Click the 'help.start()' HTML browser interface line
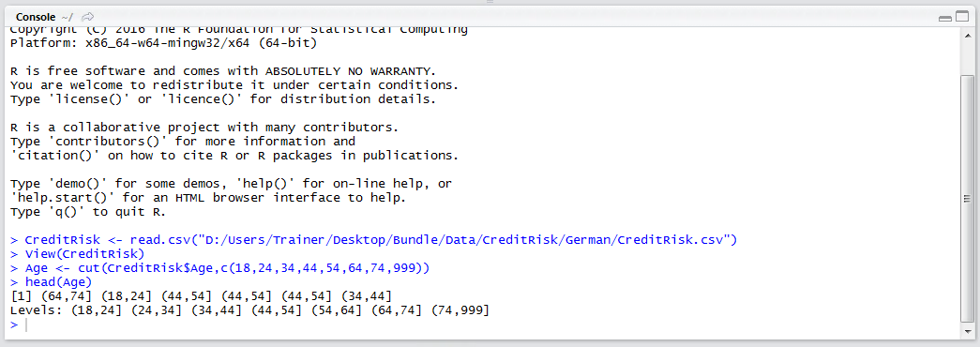Screen dimensions: 980x347 pyautogui.click(x=208, y=198)
